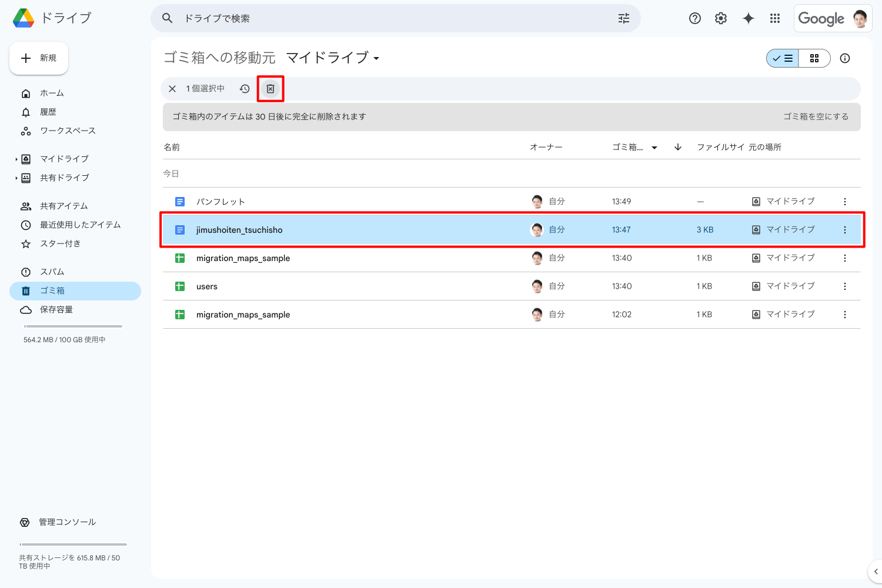Go to ホーム in sidebar
882x588 pixels.
coord(52,93)
